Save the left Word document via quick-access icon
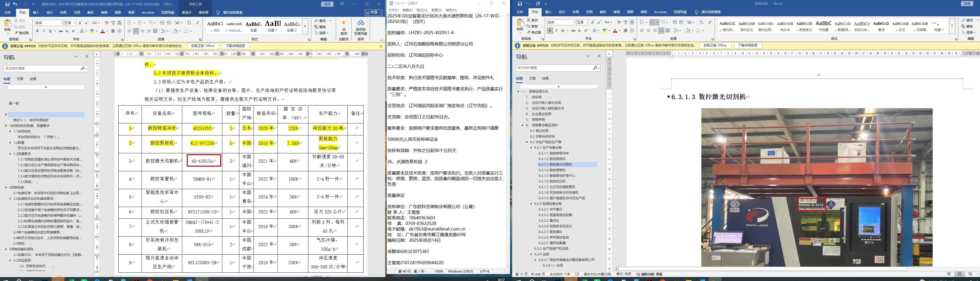This screenshot has width=980, height=281. pos(7,4)
